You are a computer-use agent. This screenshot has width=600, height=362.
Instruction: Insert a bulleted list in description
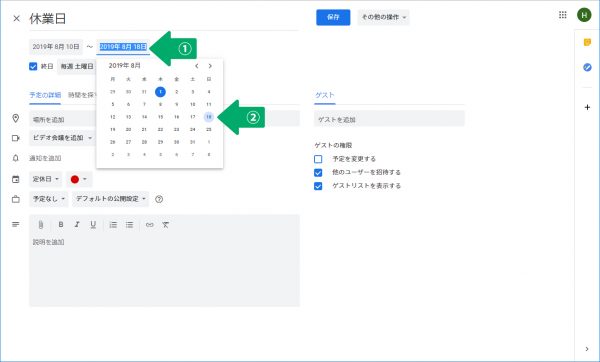pyautogui.click(x=130, y=225)
